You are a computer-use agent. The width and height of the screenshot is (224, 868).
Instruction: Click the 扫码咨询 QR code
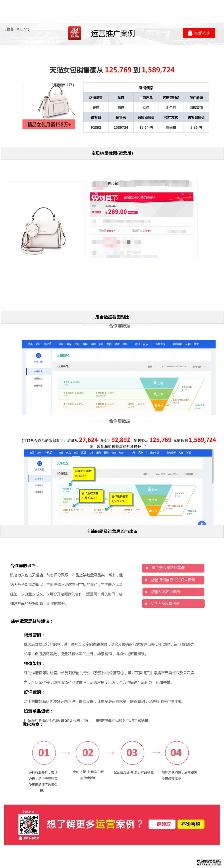point(28,824)
